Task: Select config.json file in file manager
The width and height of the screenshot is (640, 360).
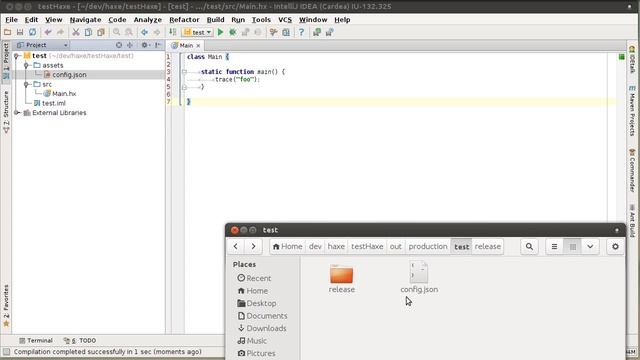Action: coord(419,278)
